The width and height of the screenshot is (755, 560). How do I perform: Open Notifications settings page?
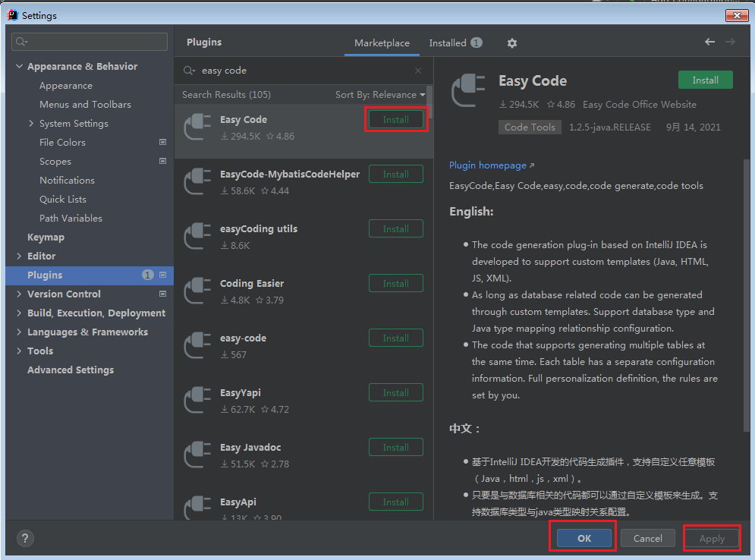point(67,180)
